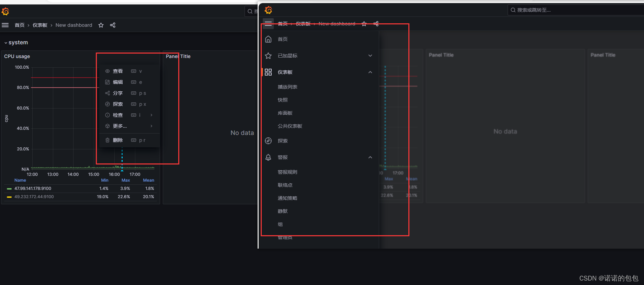Click Grafana logo in left window
Viewport: 644px width, 285px height.
[5, 11]
